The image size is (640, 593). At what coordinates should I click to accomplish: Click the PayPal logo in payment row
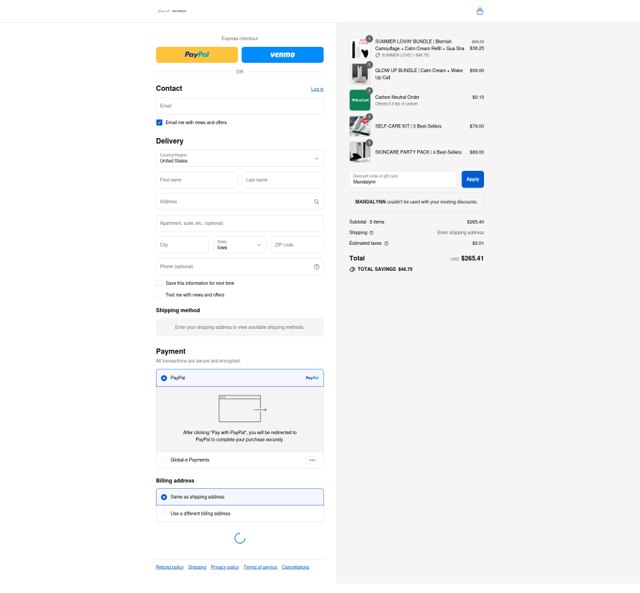[x=312, y=378]
